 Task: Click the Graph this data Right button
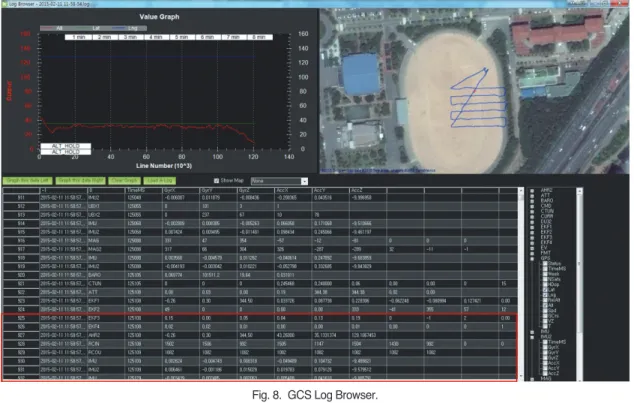click(x=81, y=181)
